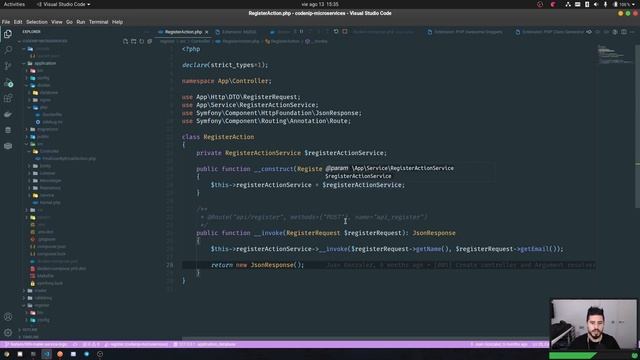
Task: Click 'use App\Http\DTO\RegisterRequest;' line
Action: [x=241, y=97]
